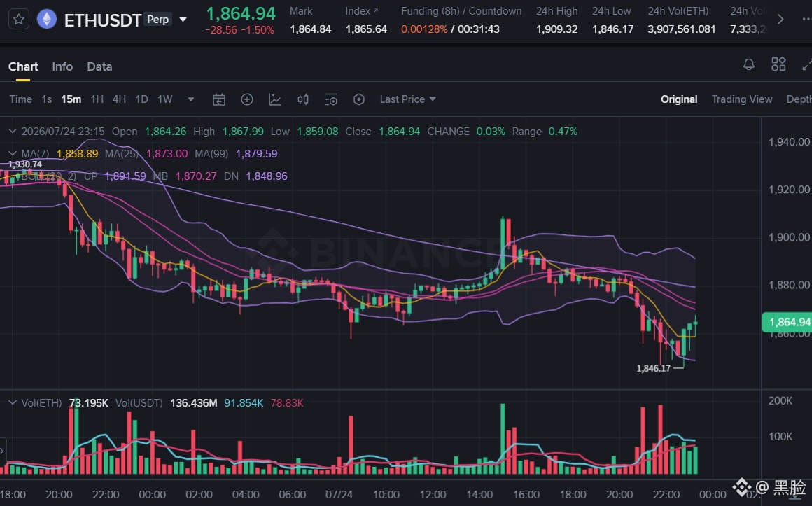Select the Original chart view
This screenshot has height=506, width=812.
click(x=679, y=99)
